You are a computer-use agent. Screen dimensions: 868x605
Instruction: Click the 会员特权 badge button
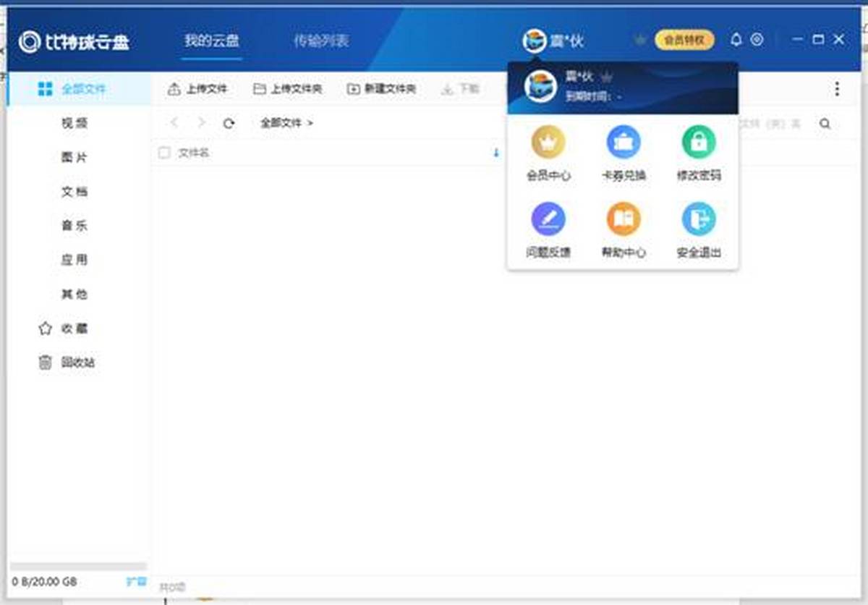pos(684,40)
